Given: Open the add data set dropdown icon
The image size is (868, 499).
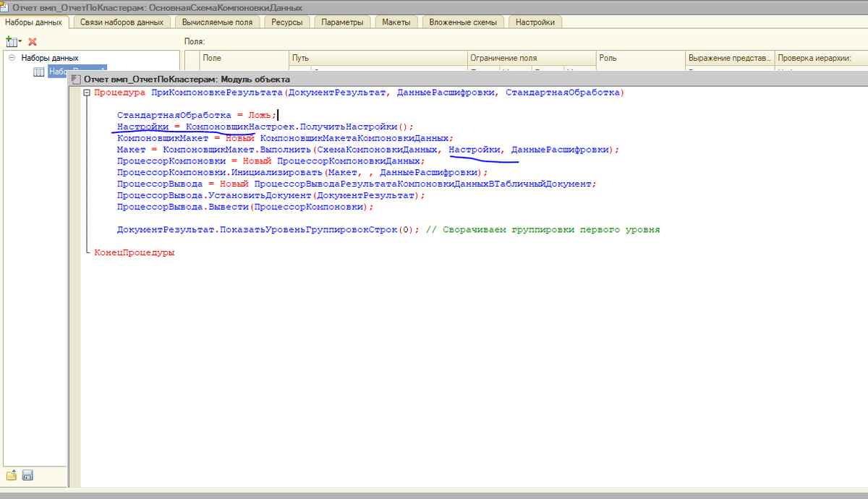Looking at the screenshot, I should [14, 42].
